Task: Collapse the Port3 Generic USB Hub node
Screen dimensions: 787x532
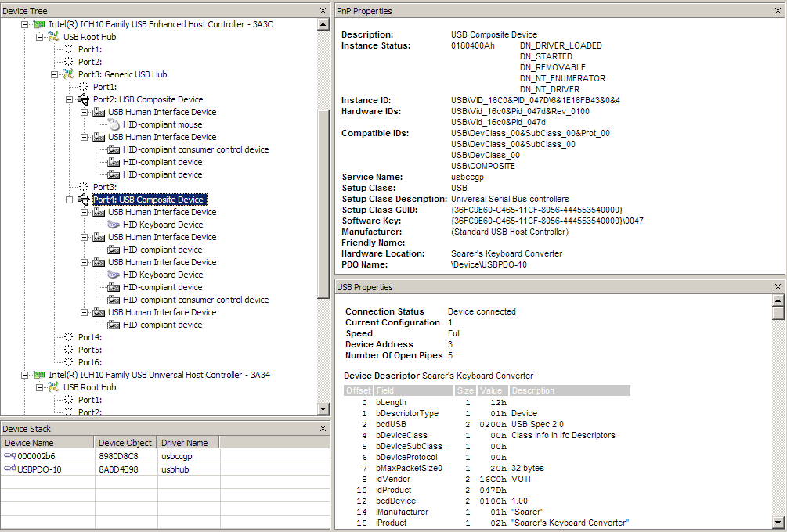Action: point(55,74)
